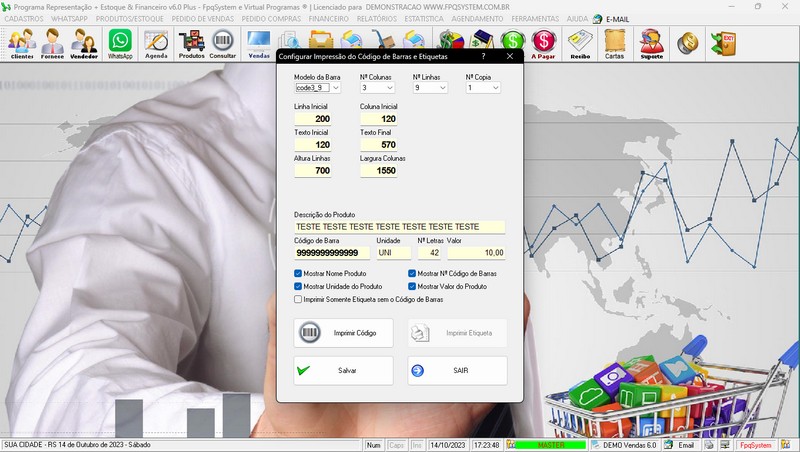The image size is (800, 452).
Task: Click the dollar pie chart toolbar icon
Action: (452, 40)
